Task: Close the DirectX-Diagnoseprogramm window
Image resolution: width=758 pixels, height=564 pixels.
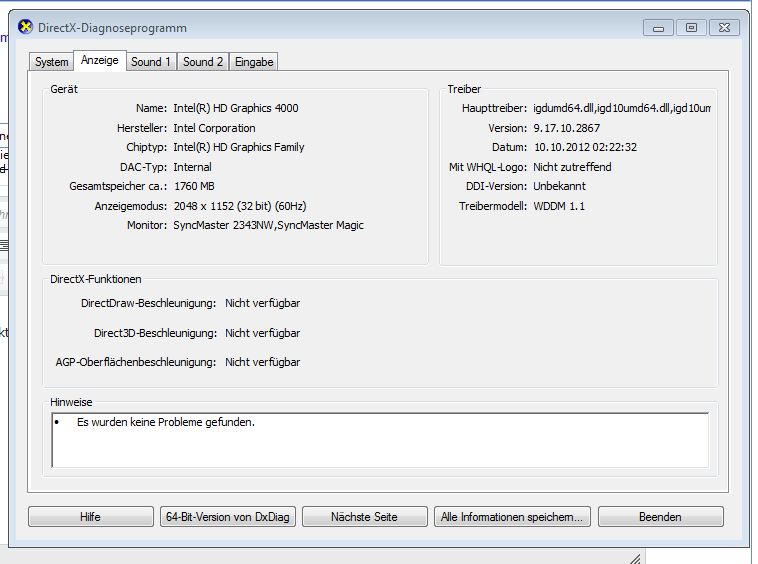Action: 724,28
